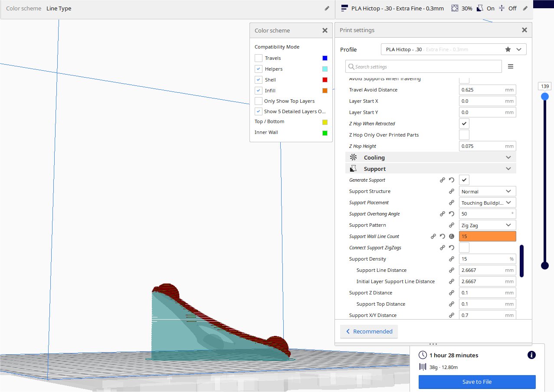Click the star icon in the Profile box
Viewport: 554px width, 392px height.
click(x=508, y=49)
